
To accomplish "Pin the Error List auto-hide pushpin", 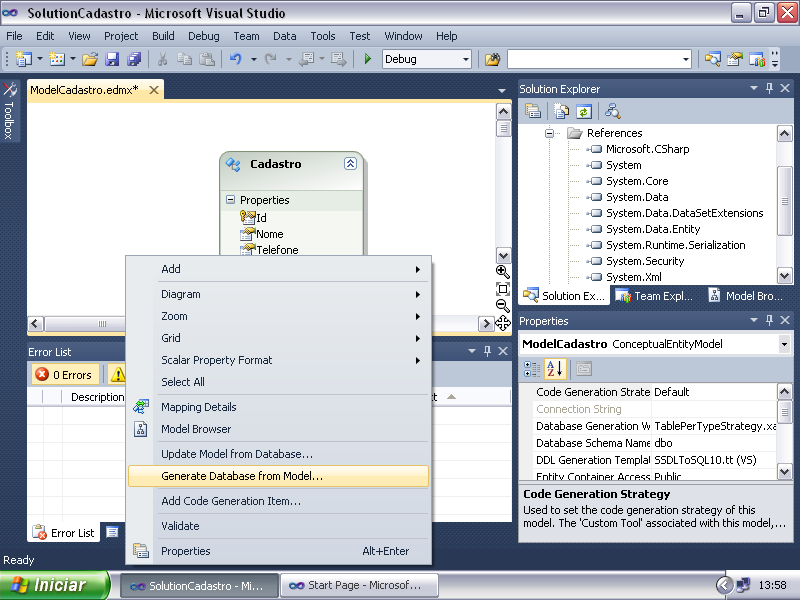I will click(487, 351).
